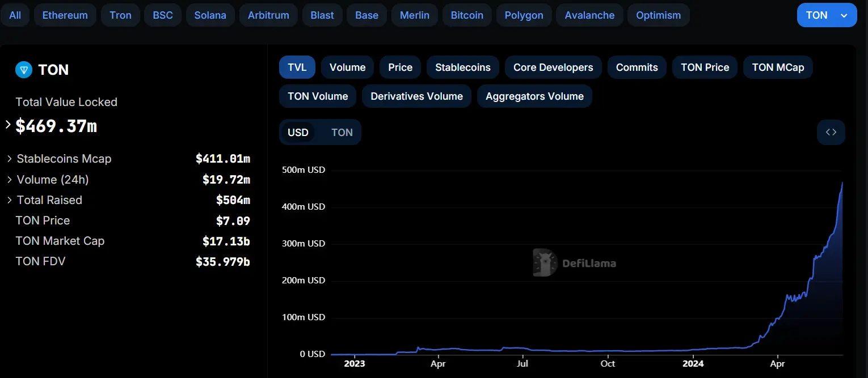This screenshot has width=868, height=378.
Task: Enable the Stablecoins chart series
Action: pos(462,67)
